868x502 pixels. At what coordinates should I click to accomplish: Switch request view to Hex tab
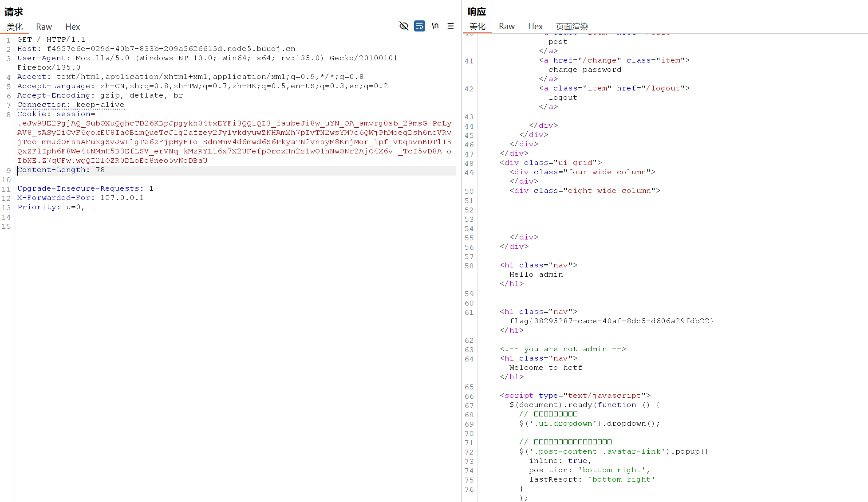(72, 27)
